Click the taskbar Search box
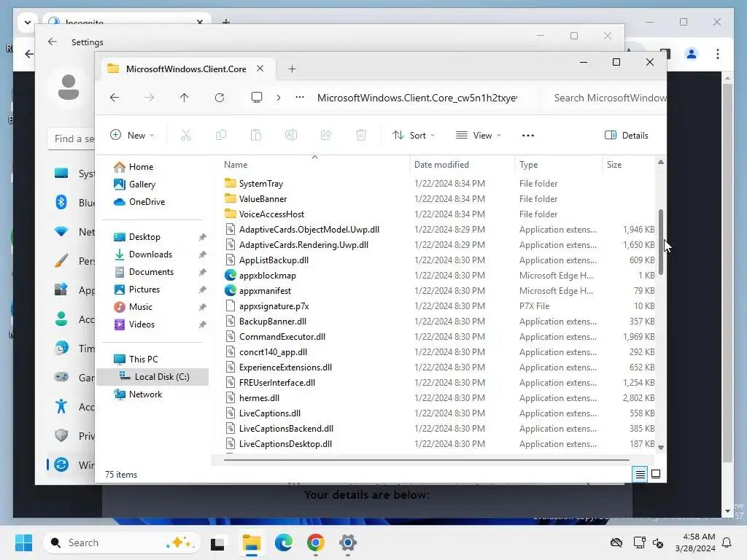 pyautogui.click(x=122, y=542)
